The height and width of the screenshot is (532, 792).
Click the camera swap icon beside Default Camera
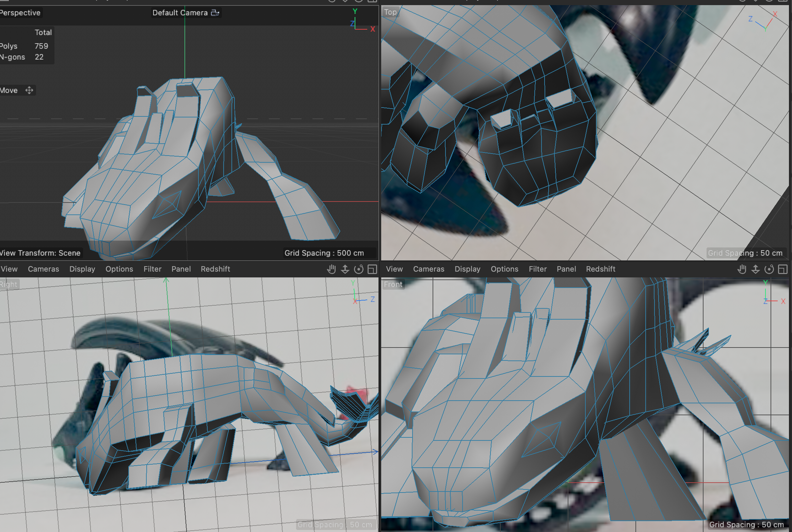(215, 12)
